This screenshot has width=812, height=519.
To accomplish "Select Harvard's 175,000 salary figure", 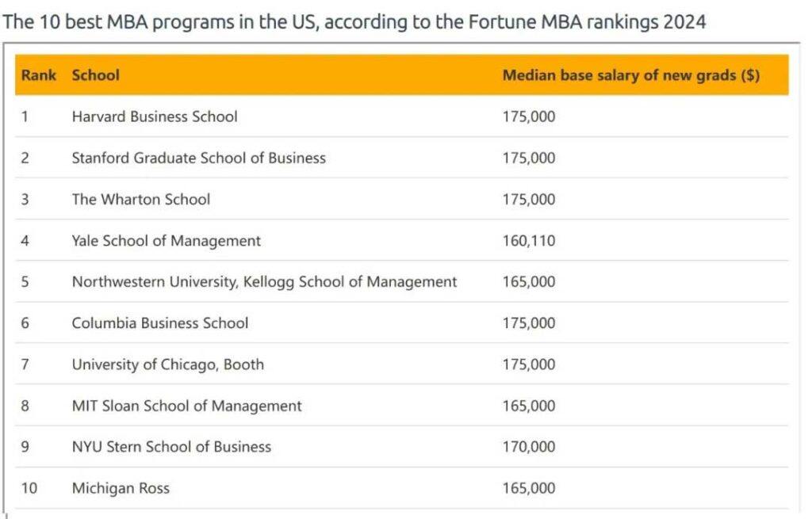I will click(529, 116).
